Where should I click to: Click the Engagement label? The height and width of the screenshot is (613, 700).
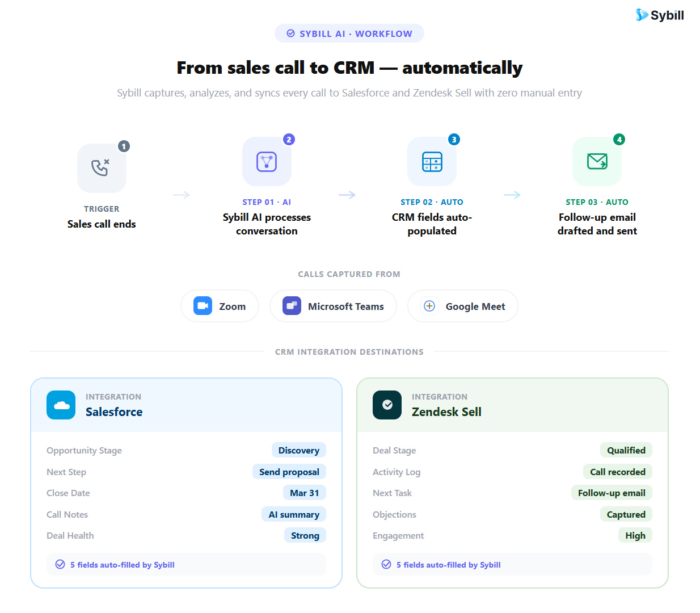point(398,536)
